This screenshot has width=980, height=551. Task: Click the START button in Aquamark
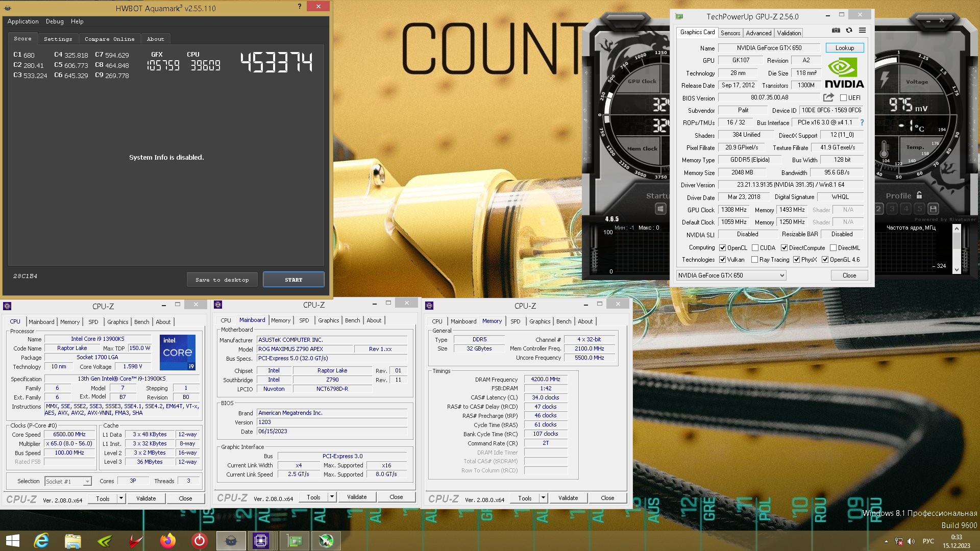tap(293, 280)
